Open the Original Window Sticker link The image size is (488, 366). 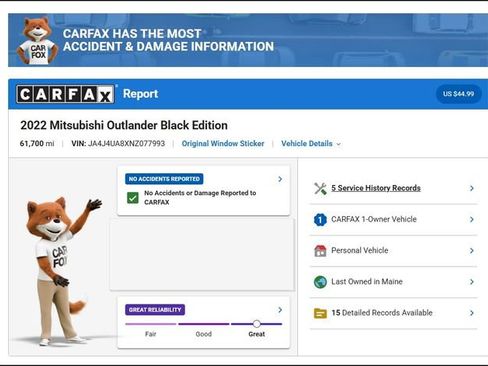(x=223, y=144)
